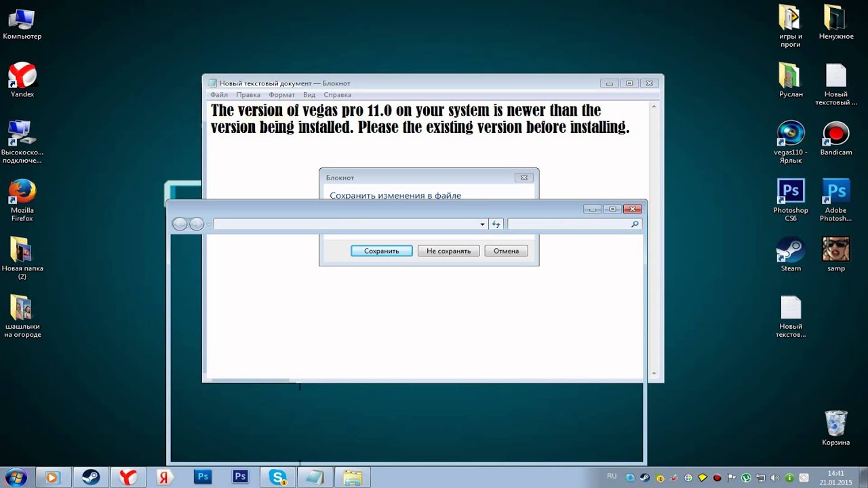This screenshot has height=488, width=868.
Task: Click Notepad horizontal scrollbar thumb
Action: pos(251,380)
